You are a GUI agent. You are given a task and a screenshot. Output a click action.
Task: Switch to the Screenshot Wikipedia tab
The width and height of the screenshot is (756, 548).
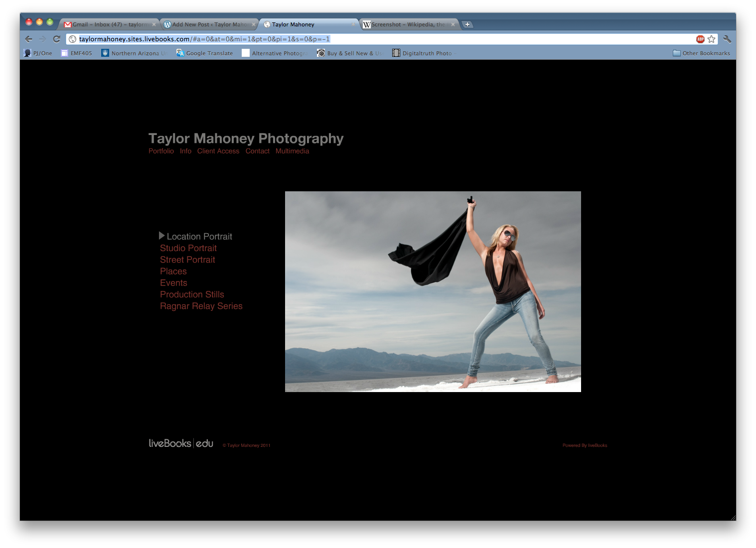pos(408,24)
